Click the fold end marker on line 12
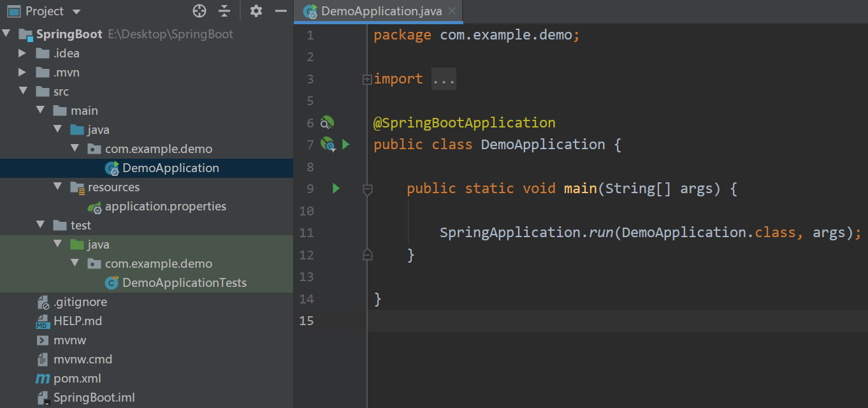The image size is (868, 408). click(367, 255)
